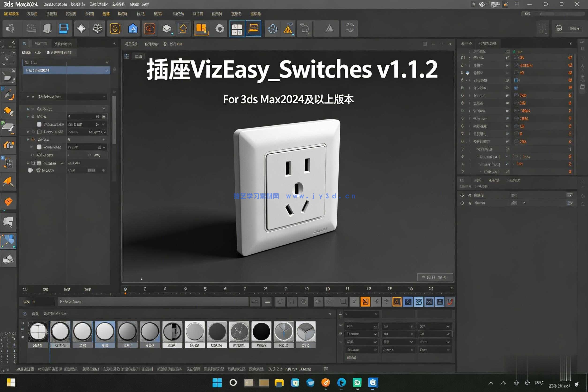Click the blue gear-cluster toolbar icon
Image resolution: width=588 pixels, height=392 pixels.
(x=272, y=29)
